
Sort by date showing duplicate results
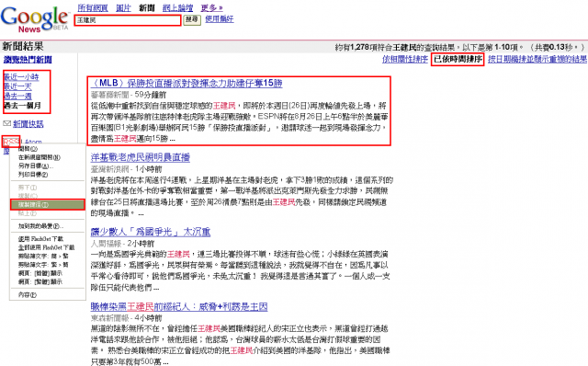point(537,59)
